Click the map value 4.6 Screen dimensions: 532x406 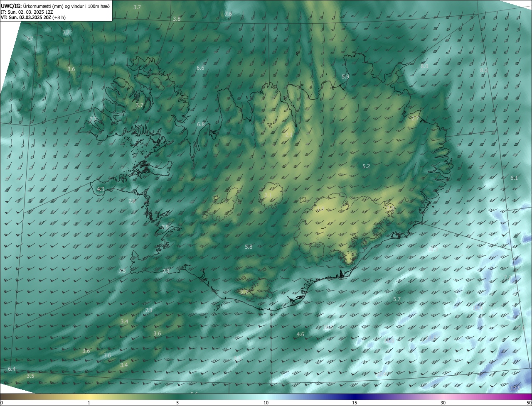[x=300, y=334]
